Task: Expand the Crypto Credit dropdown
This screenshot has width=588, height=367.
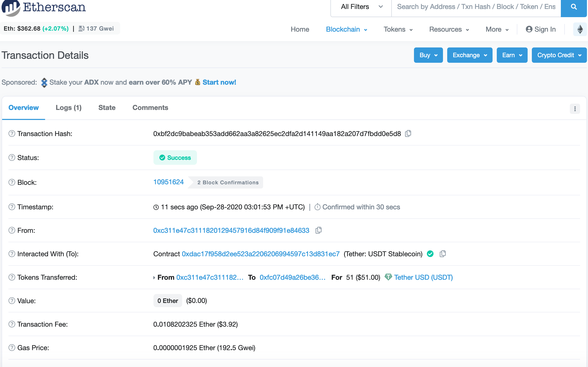Action: pos(559,55)
